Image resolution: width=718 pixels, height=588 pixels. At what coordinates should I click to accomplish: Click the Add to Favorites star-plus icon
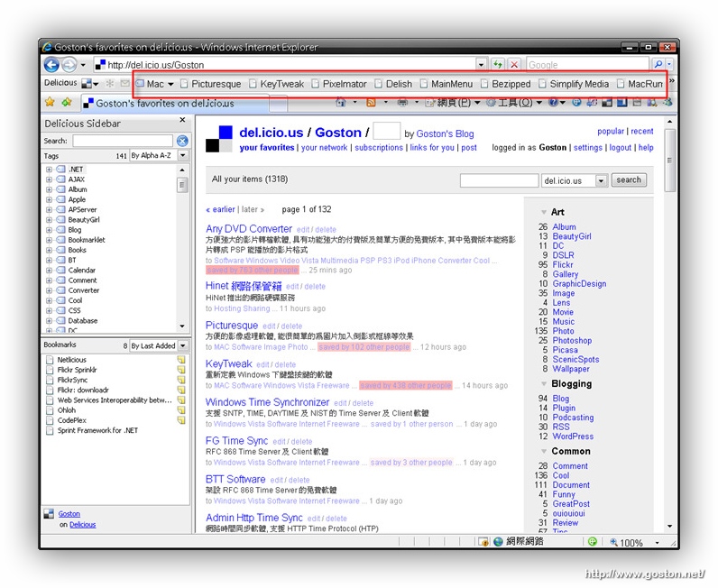[67, 102]
